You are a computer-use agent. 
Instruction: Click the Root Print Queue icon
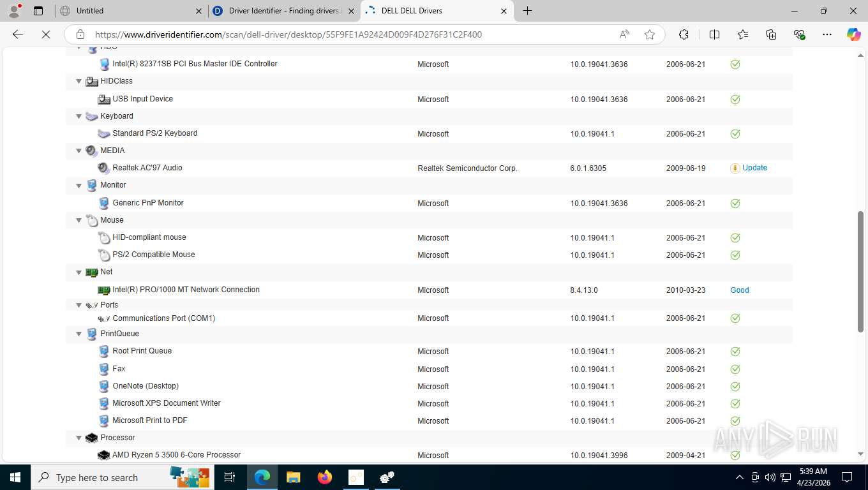(x=103, y=351)
